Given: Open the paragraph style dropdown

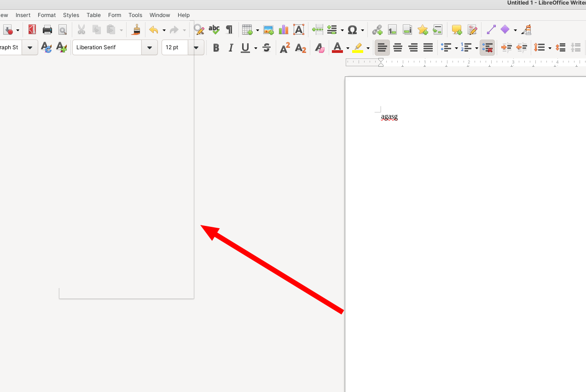Looking at the screenshot, I should click(30, 47).
